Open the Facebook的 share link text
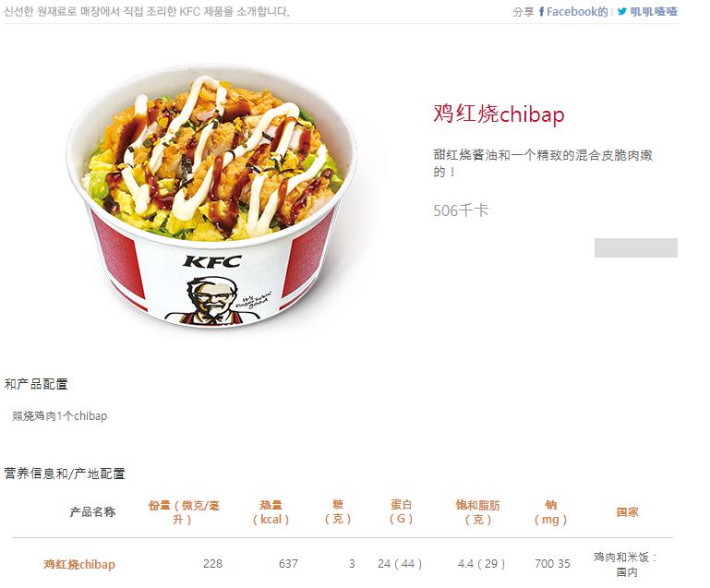The image size is (710, 588). point(577,12)
